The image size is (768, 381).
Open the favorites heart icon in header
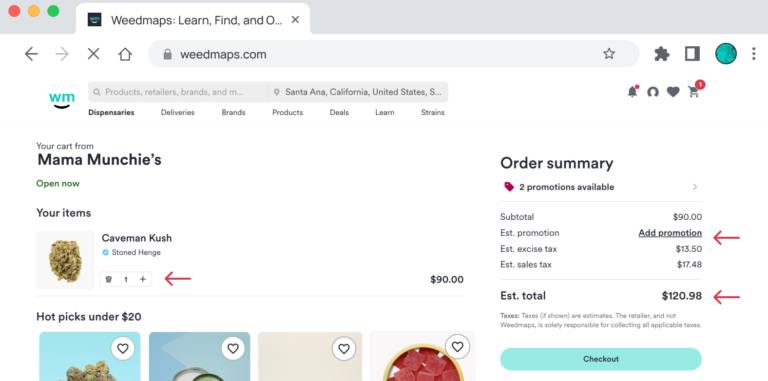click(x=673, y=92)
